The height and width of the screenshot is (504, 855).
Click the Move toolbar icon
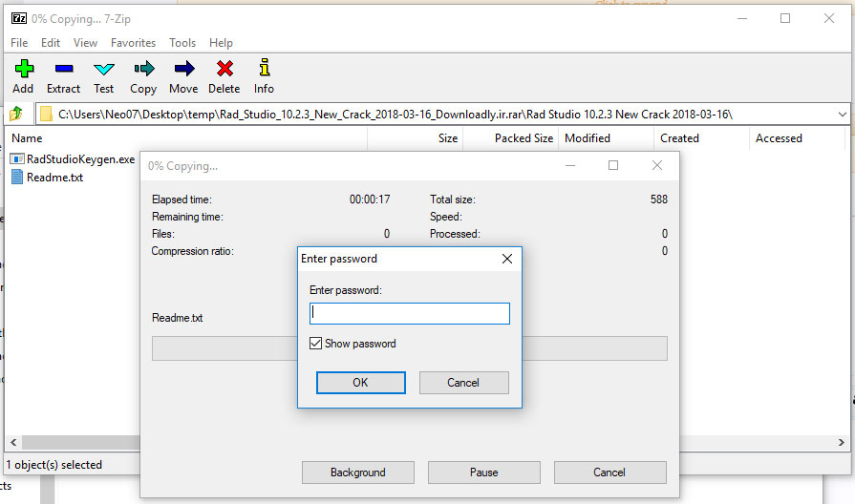pos(184,69)
